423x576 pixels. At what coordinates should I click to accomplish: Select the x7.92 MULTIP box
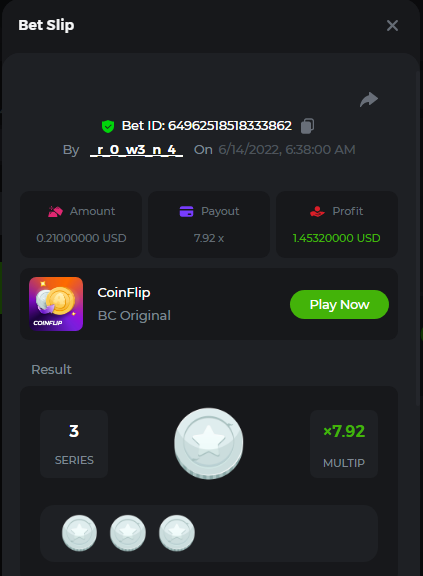344,444
